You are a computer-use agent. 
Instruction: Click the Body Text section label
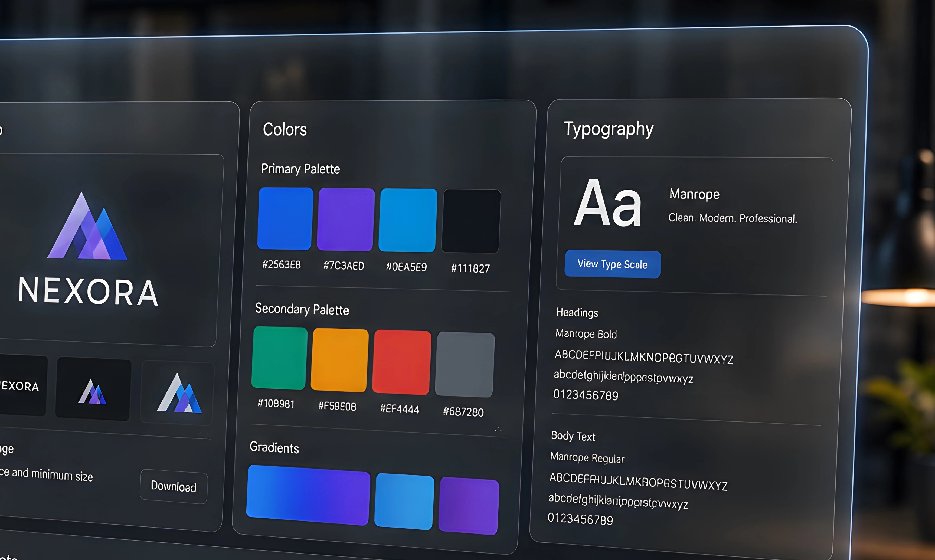pyautogui.click(x=573, y=436)
